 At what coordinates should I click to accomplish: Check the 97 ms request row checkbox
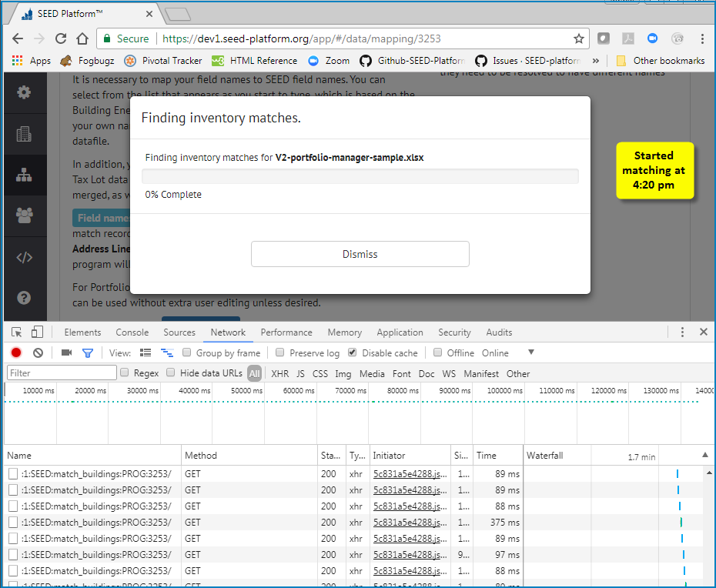pyautogui.click(x=13, y=555)
